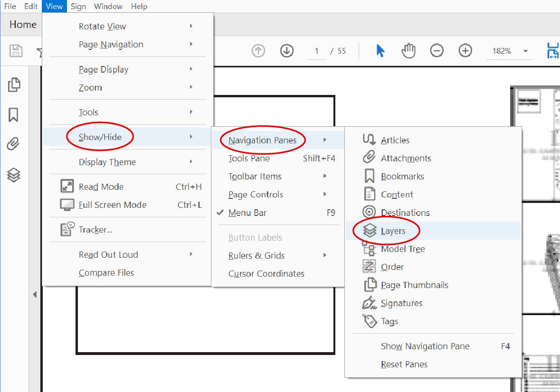The width and height of the screenshot is (560, 392).
Task: Click the Next Page down-arrow icon
Action: [x=286, y=50]
